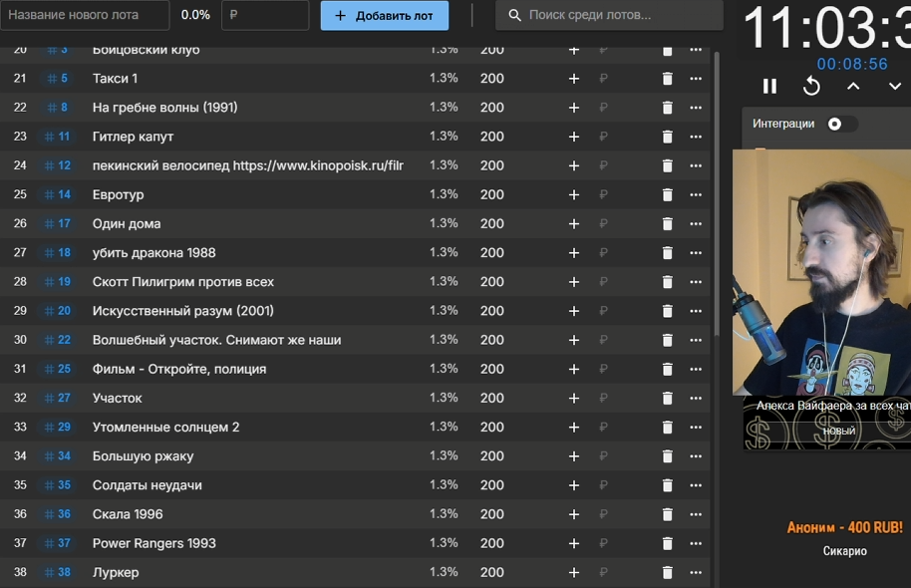Delete the убить дракона 1988 lot
Screen dimensions: 911x588
click(x=667, y=253)
